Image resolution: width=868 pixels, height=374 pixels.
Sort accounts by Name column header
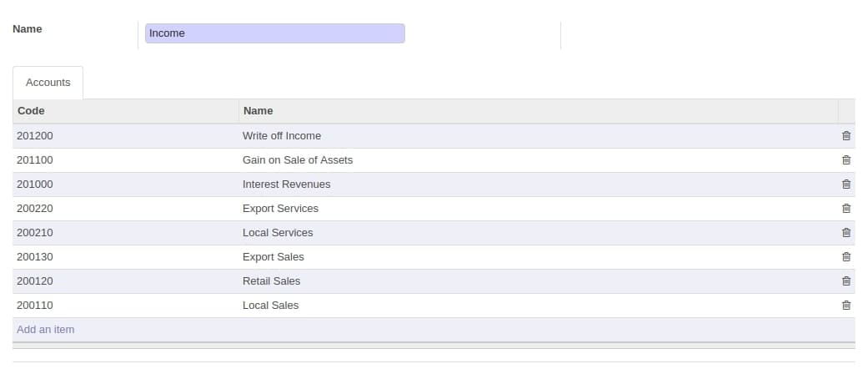point(258,111)
